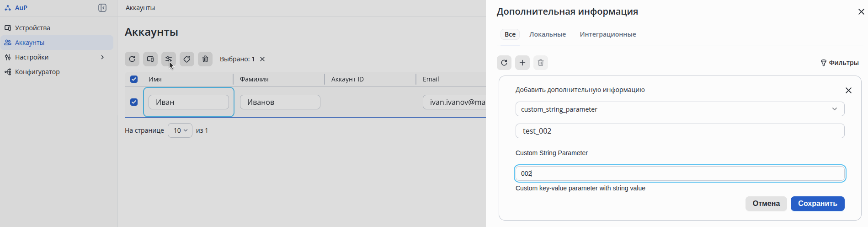Add new info with plus icon
868x227 pixels.
tap(522, 63)
